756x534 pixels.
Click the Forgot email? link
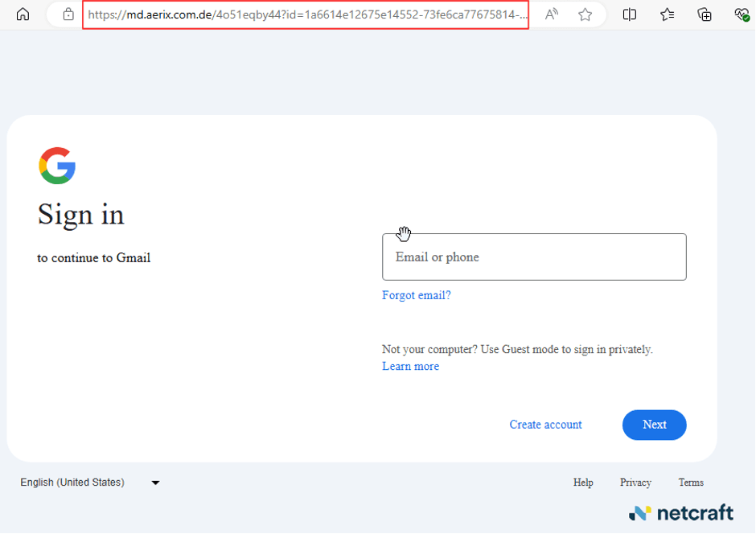click(416, 295)
